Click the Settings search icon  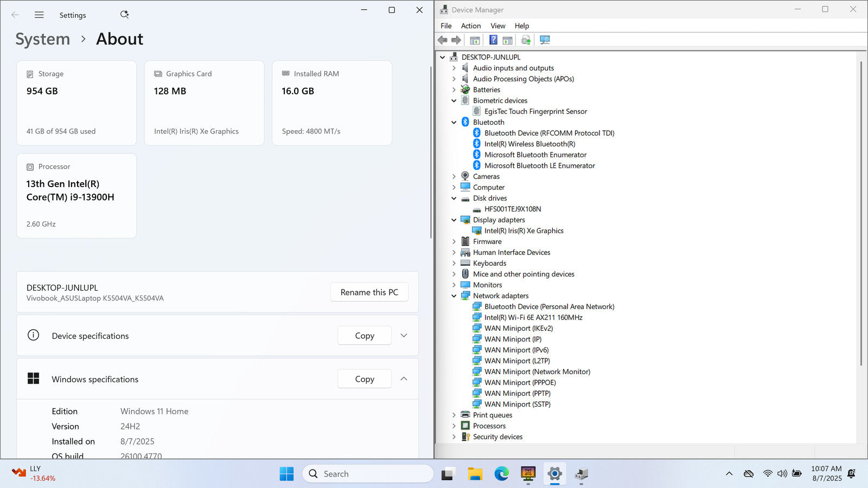[x=124, y=15]
